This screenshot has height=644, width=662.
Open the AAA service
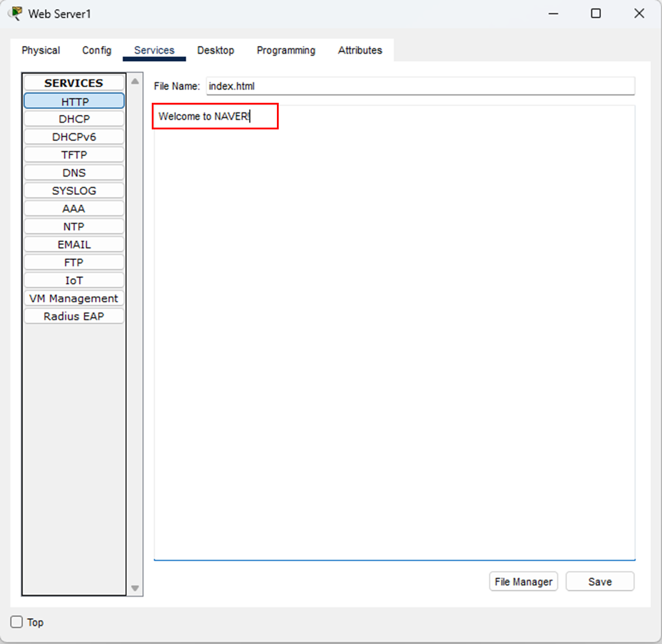click(x=74, y=209)
